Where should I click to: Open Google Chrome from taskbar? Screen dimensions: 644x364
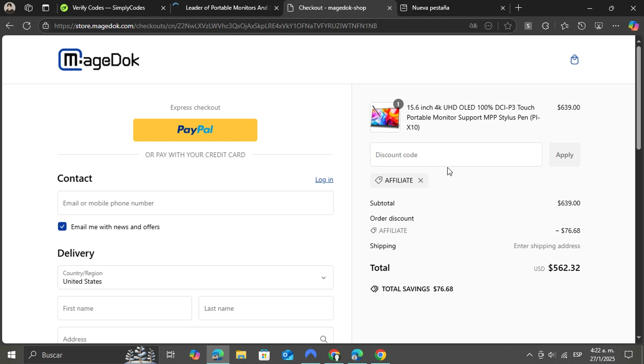(x=380, y=355)
